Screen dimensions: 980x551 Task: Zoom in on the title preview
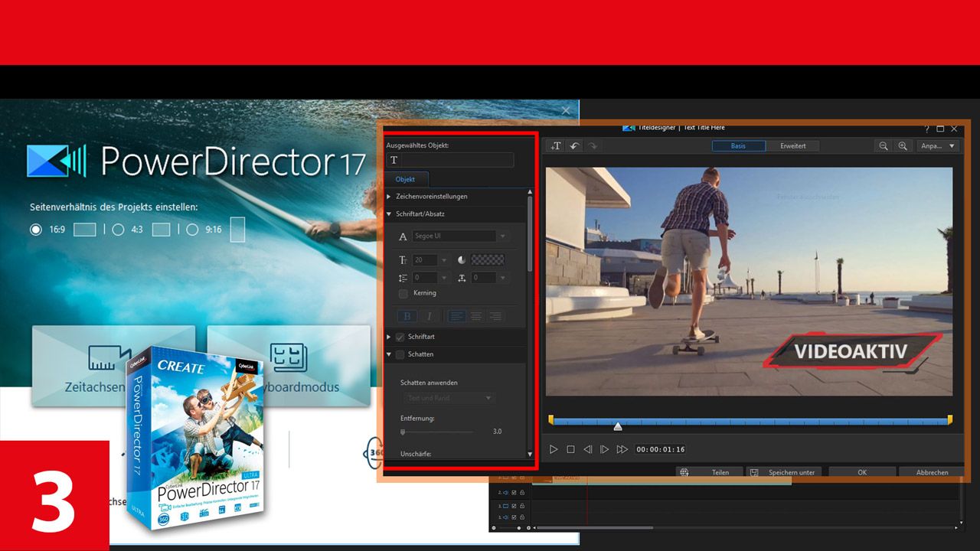(903, 145)
